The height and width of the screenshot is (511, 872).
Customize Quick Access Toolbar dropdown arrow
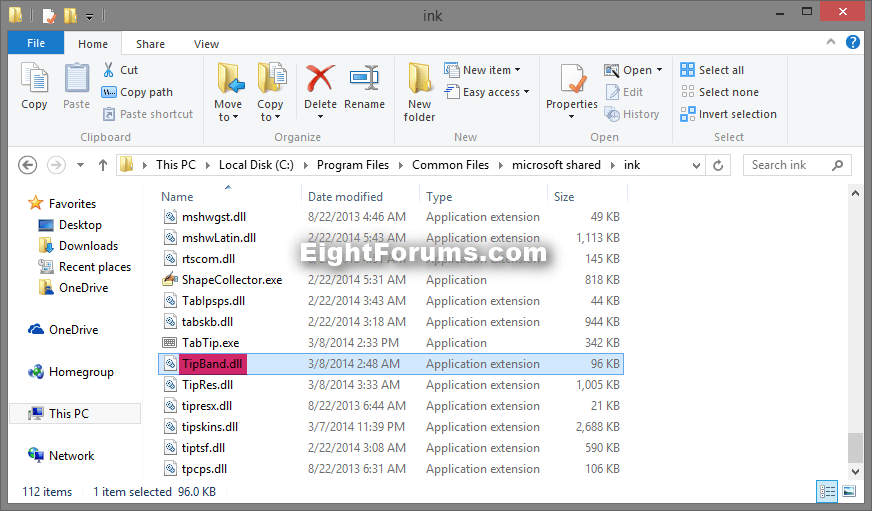click(x=89, y=16)
